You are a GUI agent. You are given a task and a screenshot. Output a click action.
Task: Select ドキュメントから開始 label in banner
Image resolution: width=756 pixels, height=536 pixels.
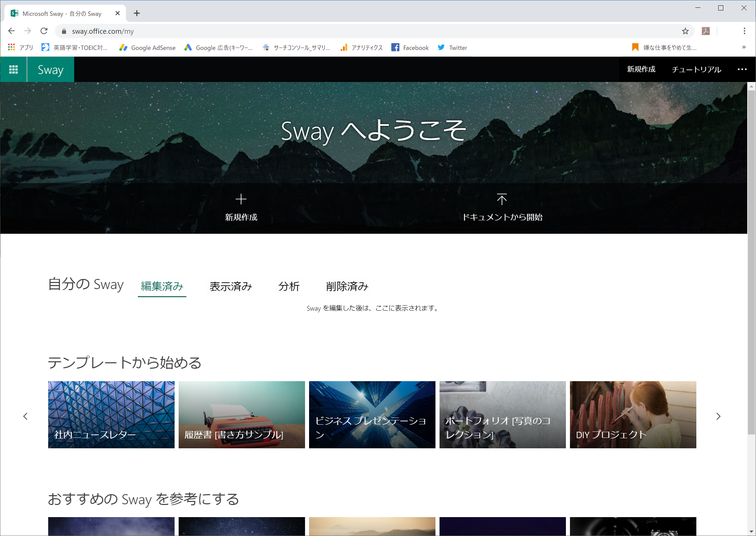click(502, 217)
